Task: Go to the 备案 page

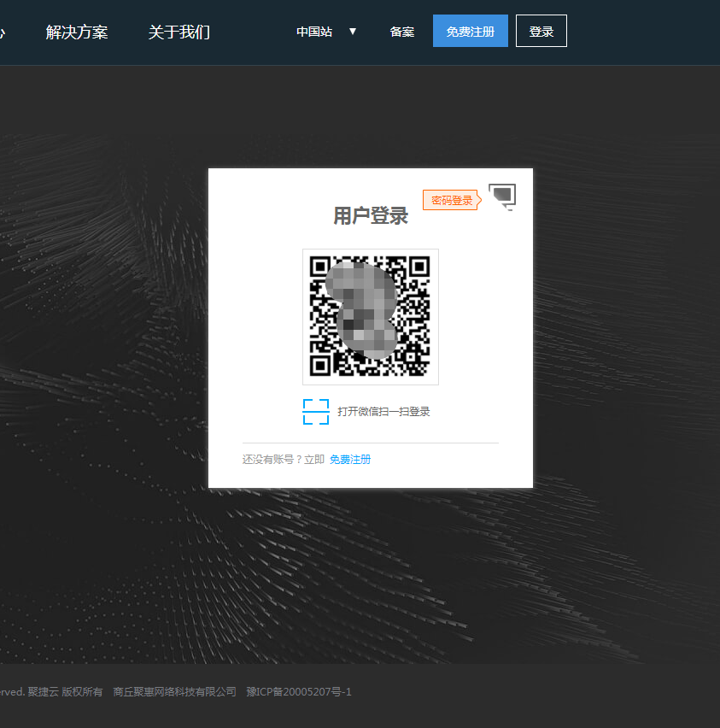Action: pos(402,32)
